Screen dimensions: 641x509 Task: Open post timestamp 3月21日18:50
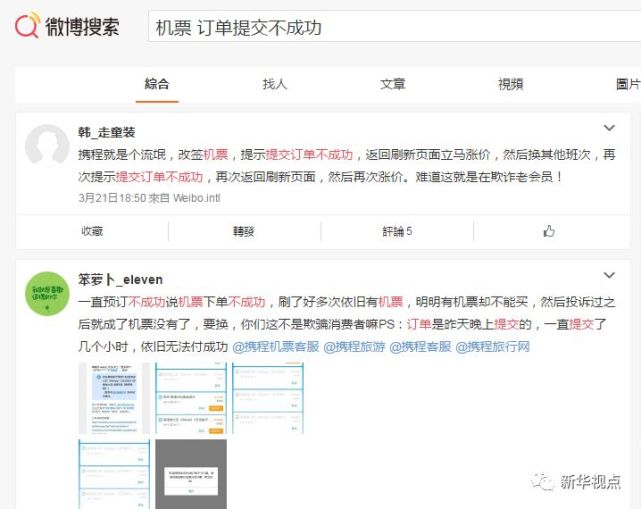coord(112,198)
